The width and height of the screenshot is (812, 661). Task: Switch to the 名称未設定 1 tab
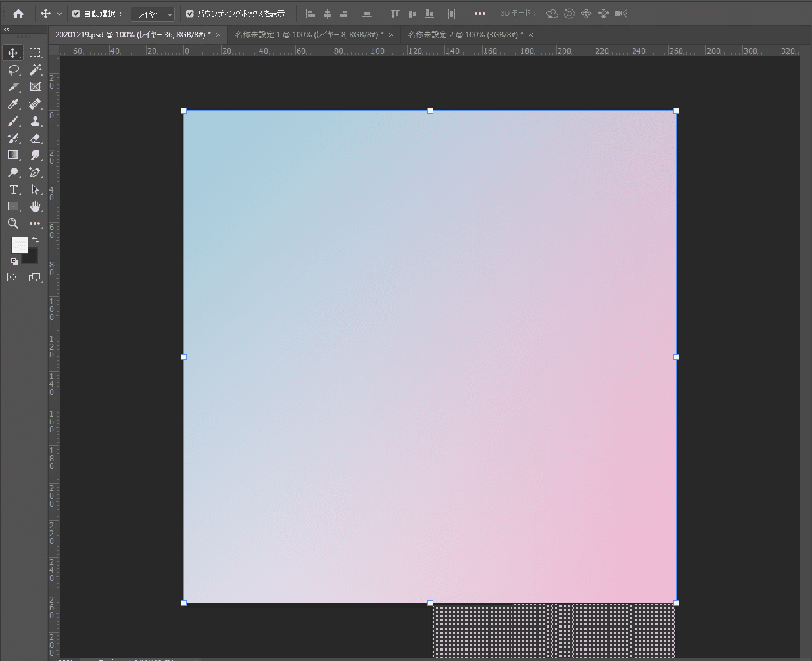coord(309,35)
